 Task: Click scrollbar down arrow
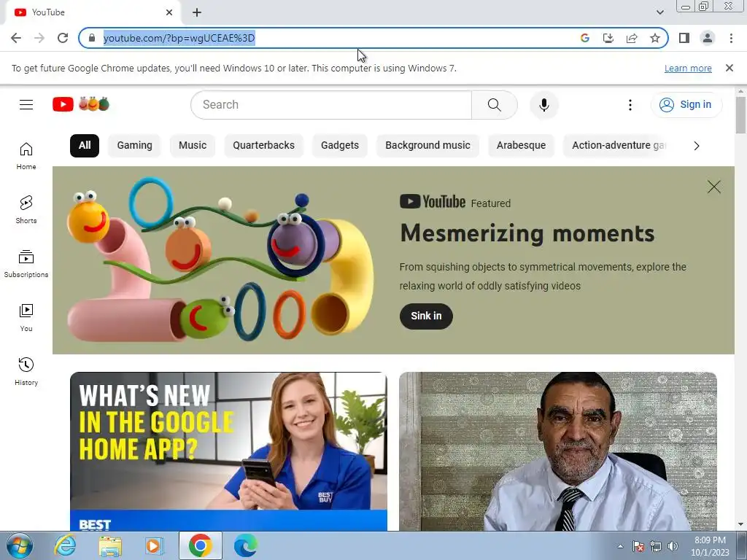coord(740,524)
